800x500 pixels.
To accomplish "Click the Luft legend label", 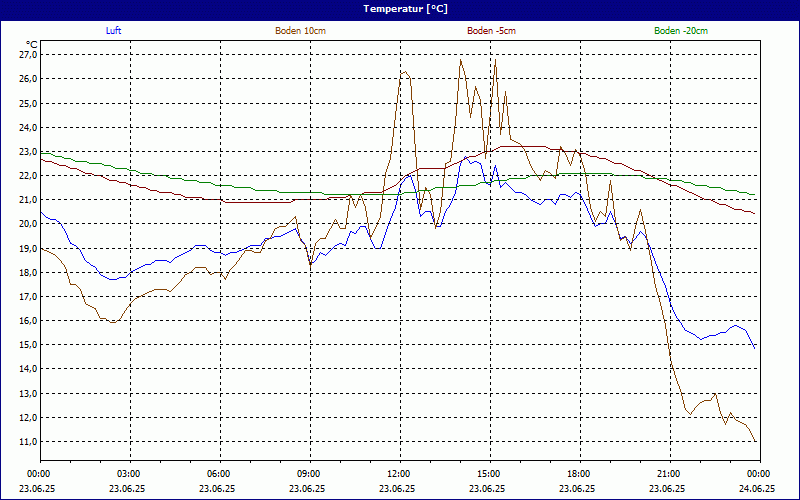I will pyautogui.click(x=114, y=31).
